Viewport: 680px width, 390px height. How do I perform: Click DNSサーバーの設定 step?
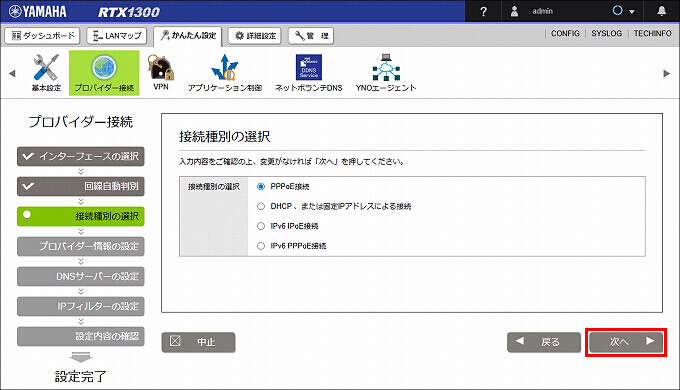81,276
